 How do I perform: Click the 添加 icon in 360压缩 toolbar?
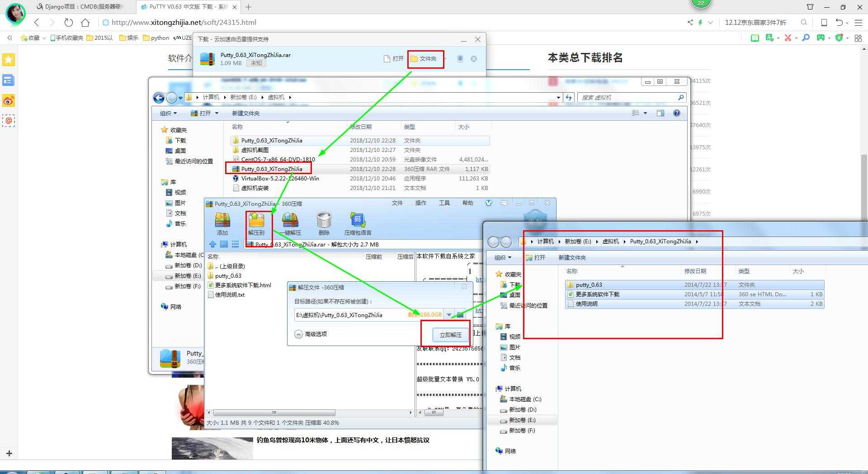(x=222, y=224)
